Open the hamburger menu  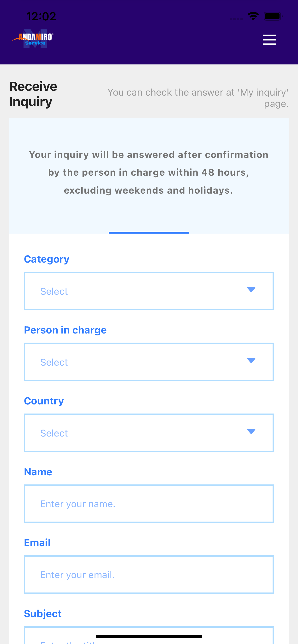(269, 40)
